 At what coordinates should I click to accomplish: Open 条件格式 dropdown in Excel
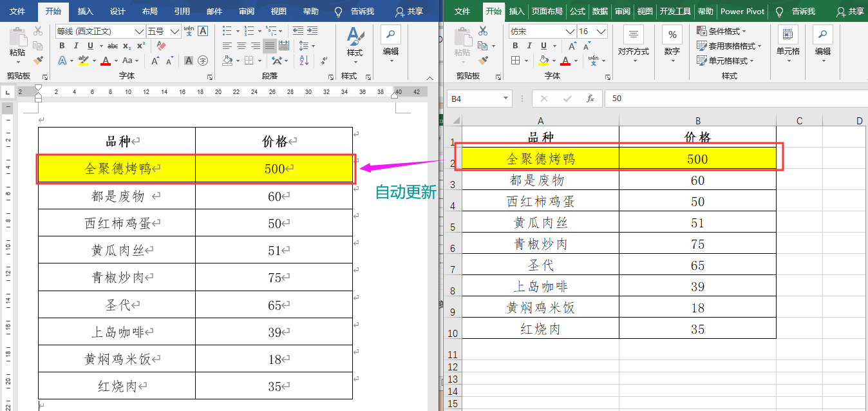click(721, 31)
